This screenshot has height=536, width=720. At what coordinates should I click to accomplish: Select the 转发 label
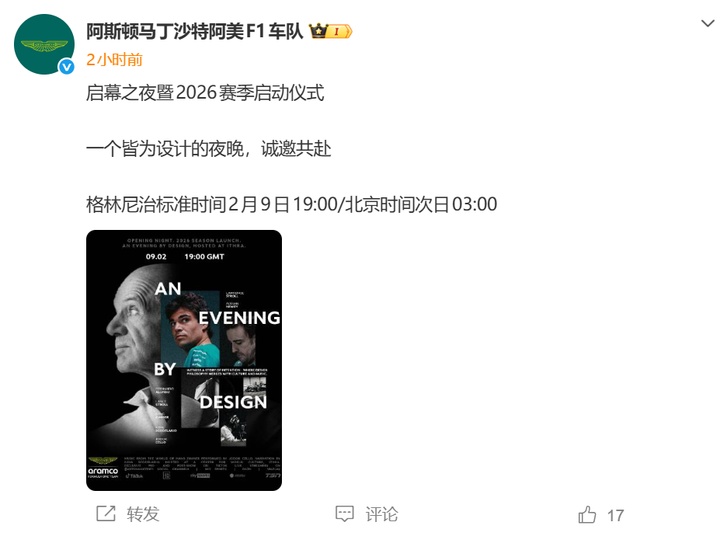coord(143,514)
